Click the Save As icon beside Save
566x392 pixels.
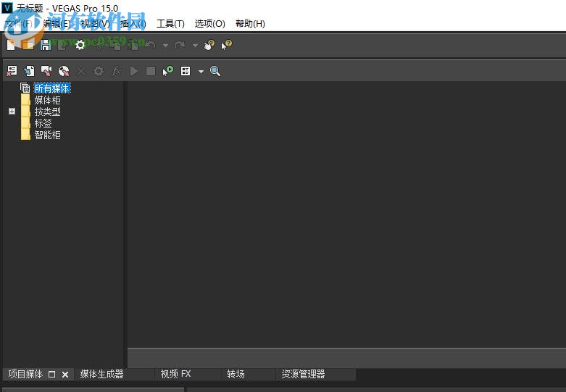pyautogui.click(x=62, y=45)
